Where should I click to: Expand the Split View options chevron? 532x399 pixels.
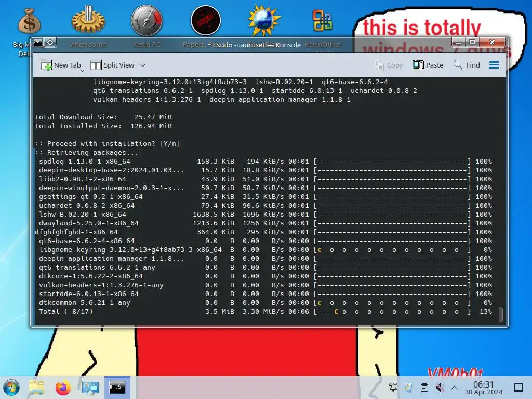point(143,65)
